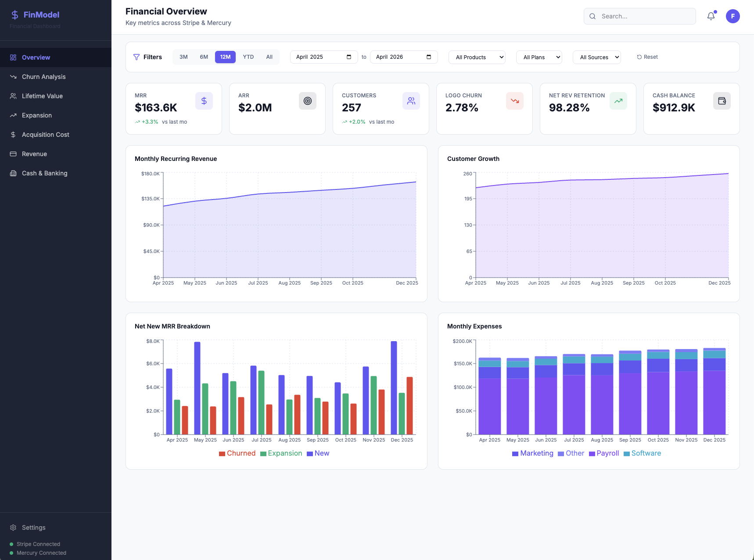
Task: Select the YTD time range
Action: click(x=248, y=57)
